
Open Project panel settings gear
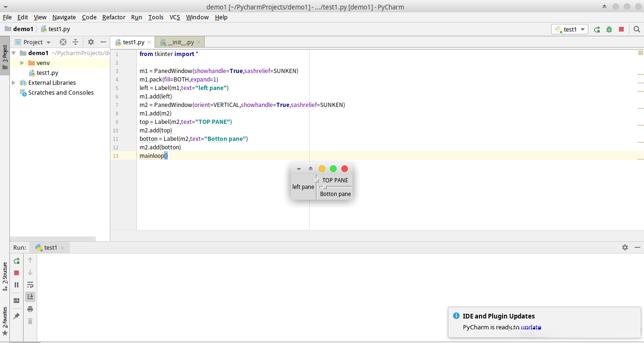[x=91, y=42]
